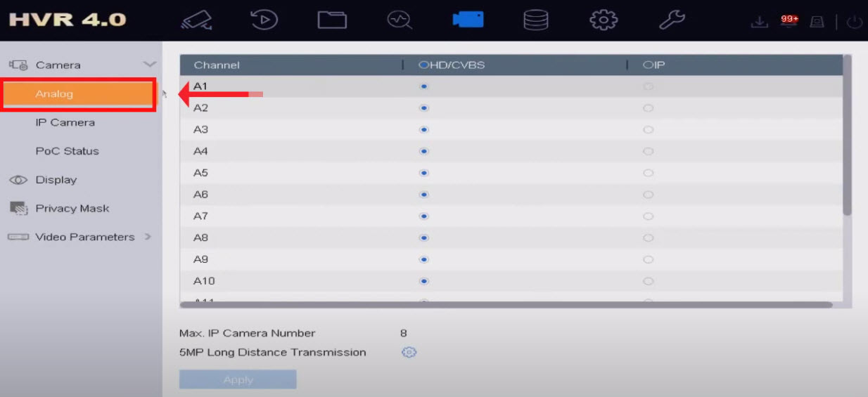Select all channels via HD/CVBS column header

click(423, 65)
